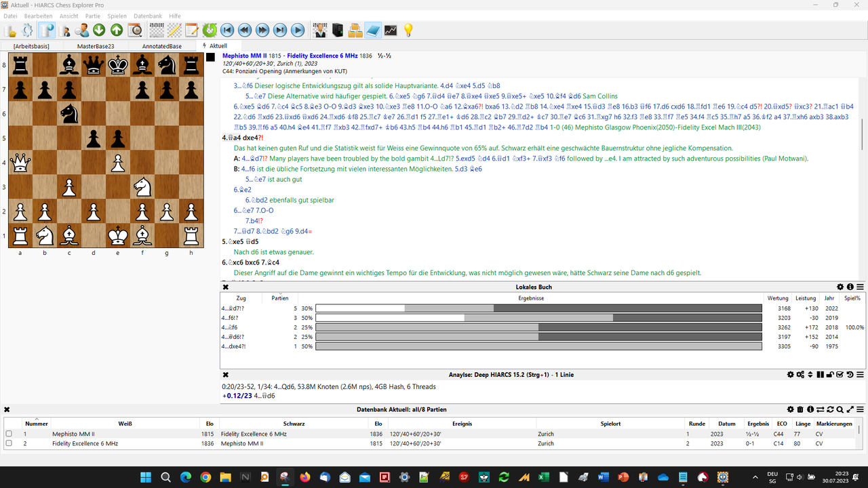This screenshot has width=868, height=488.
Task: Open Firefox from the Windows taskbar
Action: click(304, 477)
